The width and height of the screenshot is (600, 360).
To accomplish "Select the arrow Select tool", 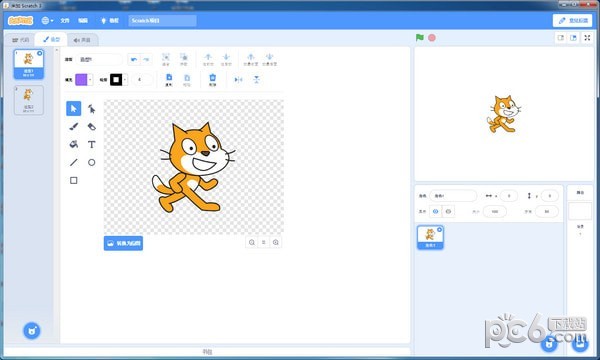I will (x=73, y=109).
